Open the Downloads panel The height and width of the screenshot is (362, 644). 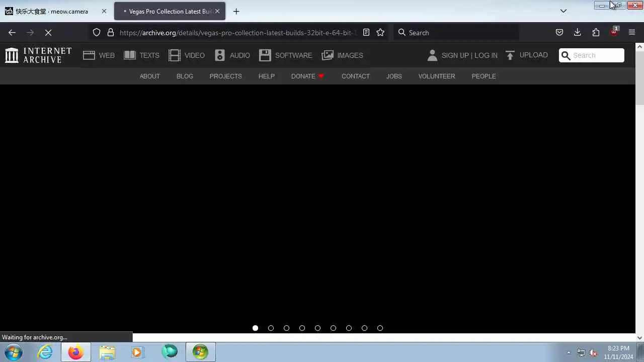pos(578,33)
